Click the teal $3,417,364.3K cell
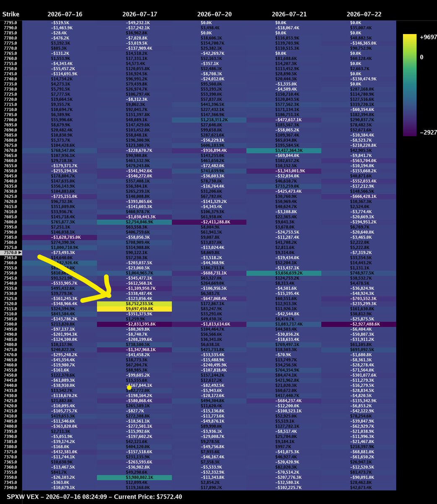The height and width of the screenshot is (504, 437). pos(284,150)
